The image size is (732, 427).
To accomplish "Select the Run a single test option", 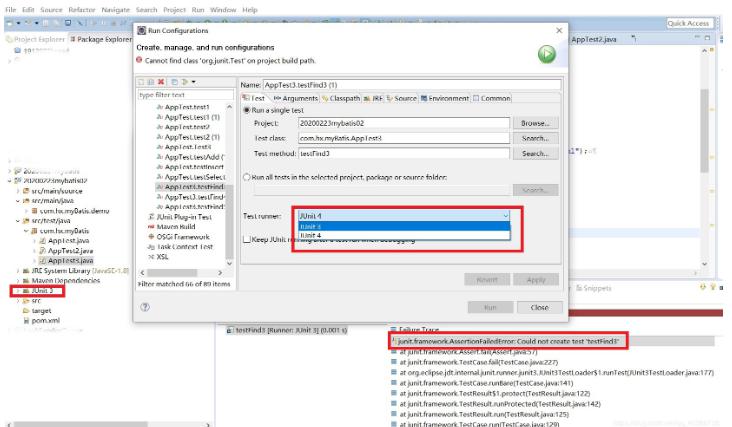I will pos(246,111).
